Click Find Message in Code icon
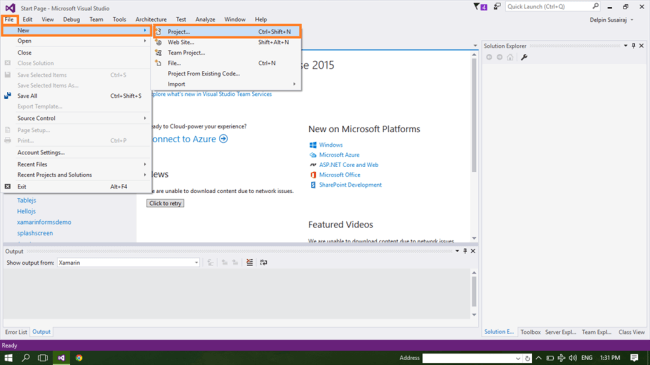 (211, 262)
